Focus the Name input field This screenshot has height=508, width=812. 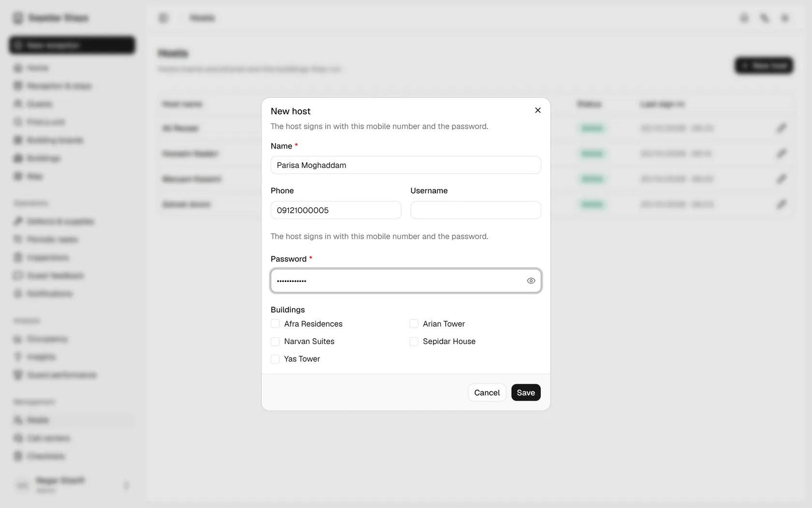pos(406,165)
